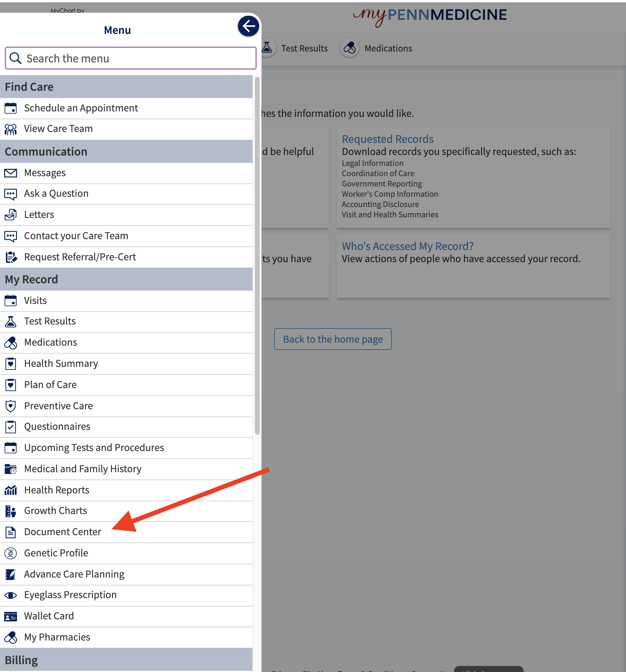Click the Request Referral/Pre-Cert clipboard icon
The width and height of the screenshot is (626, 672).
coord(11,257)
